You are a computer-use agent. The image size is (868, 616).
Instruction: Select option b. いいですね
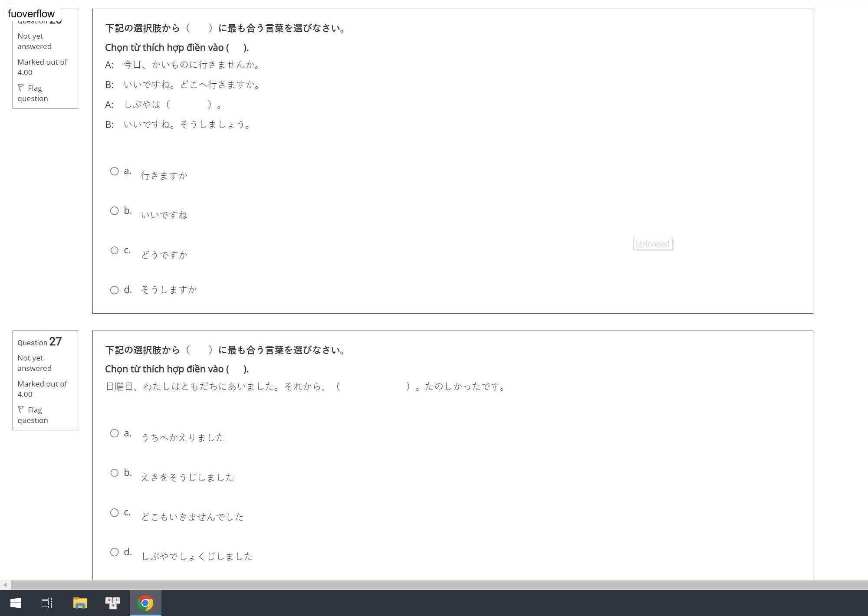[114, 211]
